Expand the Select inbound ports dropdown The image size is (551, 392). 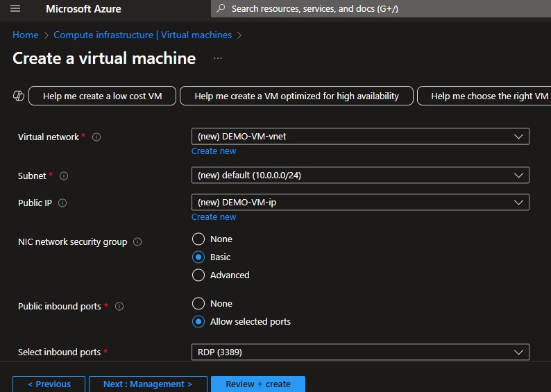360,352
